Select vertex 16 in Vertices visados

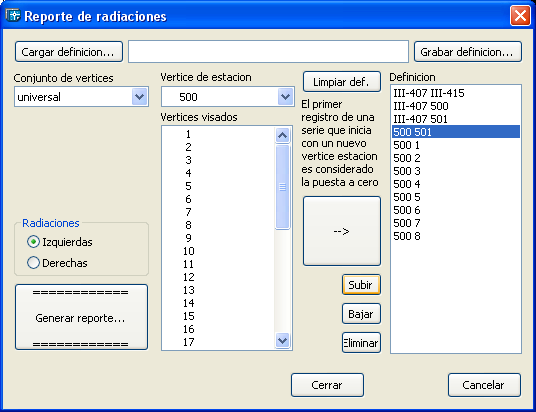218,329
